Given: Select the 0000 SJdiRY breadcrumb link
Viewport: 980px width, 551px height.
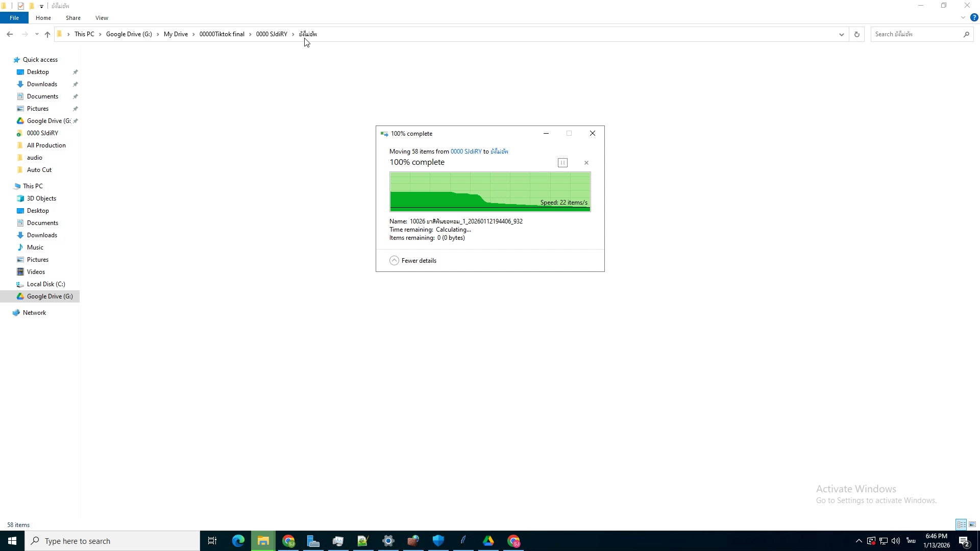Looking at the screenshot, I should pos(271,34).
